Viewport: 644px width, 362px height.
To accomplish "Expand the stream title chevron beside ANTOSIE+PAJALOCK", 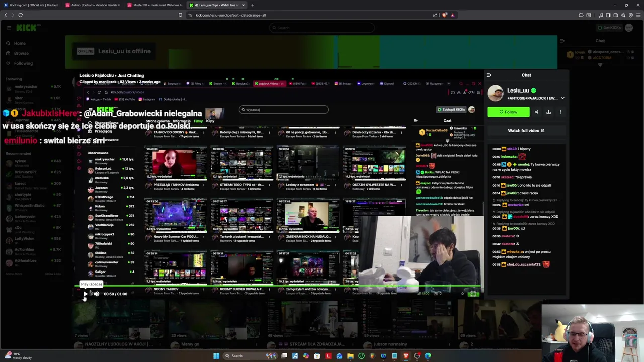I will [562, 99].
